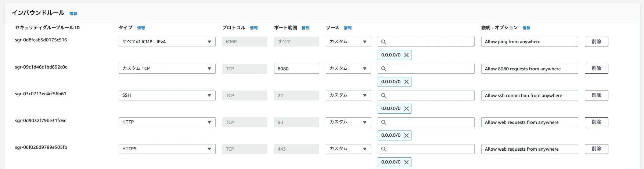
Task: Delete the HTTPS port 443 rule
Action: point(596,149)
